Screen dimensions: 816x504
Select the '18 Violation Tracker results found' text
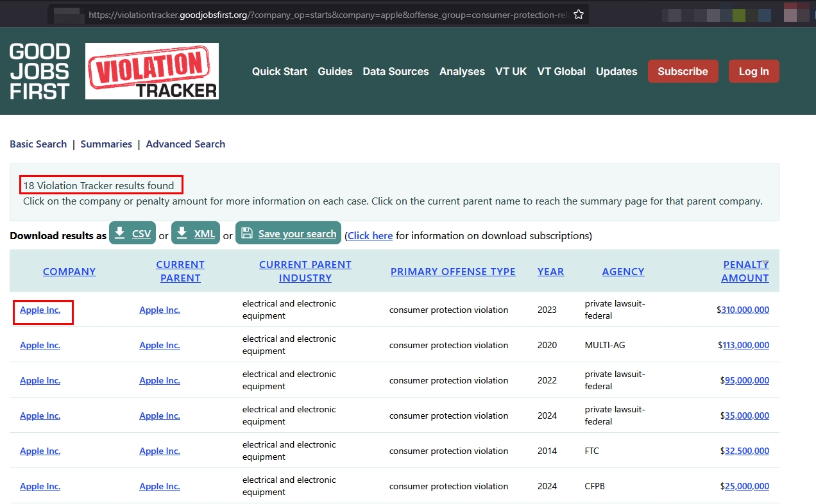click(99, 185)
